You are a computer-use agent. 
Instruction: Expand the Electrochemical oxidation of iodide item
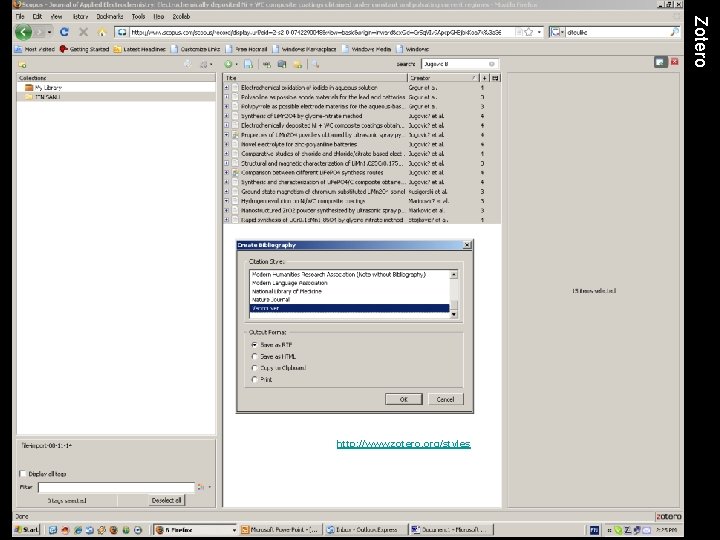coord(226,87)
